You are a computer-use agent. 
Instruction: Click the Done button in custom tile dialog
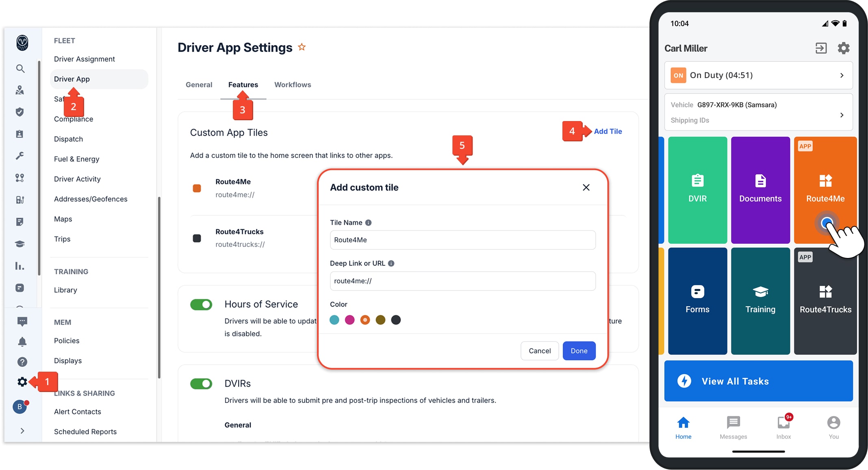579,350
